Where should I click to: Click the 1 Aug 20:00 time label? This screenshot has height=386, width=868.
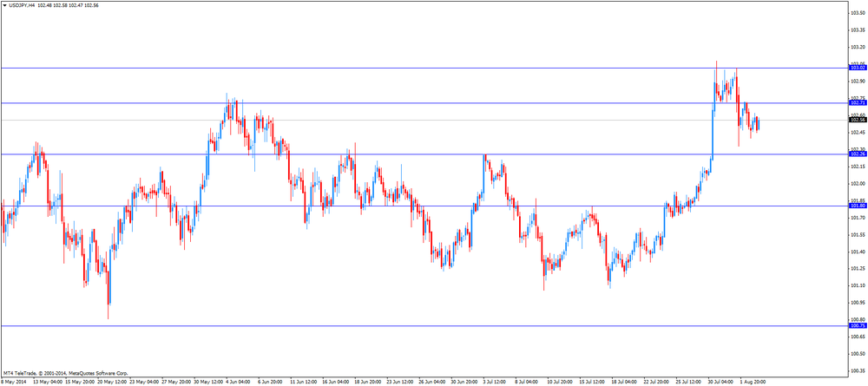coord(753,382)
